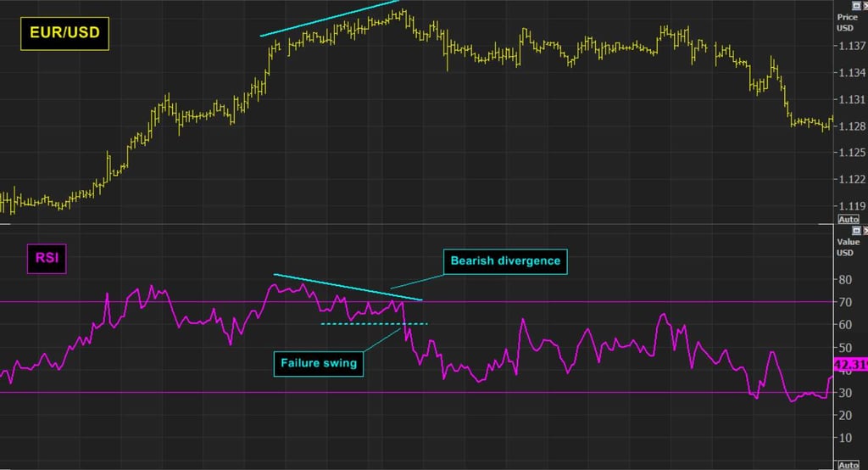Select the EUR/USD chart label
Viewport: 868px width, 470px height.
click(64, 33)
